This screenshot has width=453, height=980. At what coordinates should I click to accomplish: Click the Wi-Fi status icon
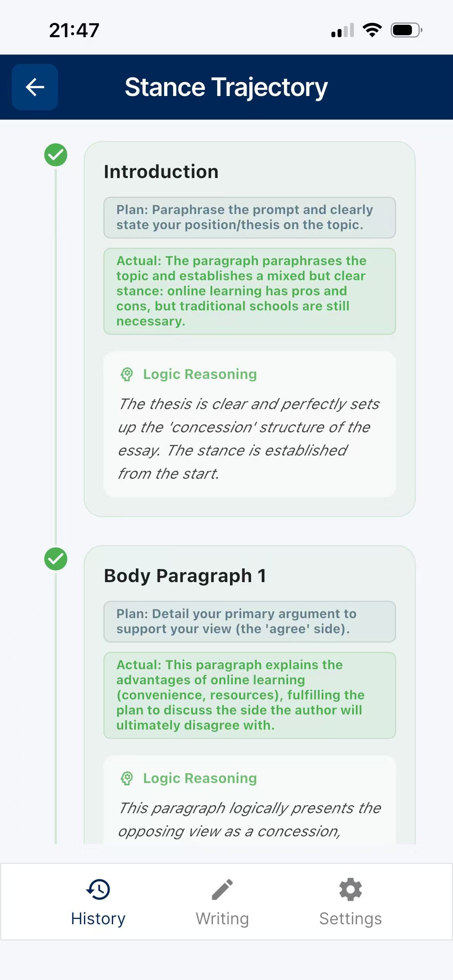372,30
